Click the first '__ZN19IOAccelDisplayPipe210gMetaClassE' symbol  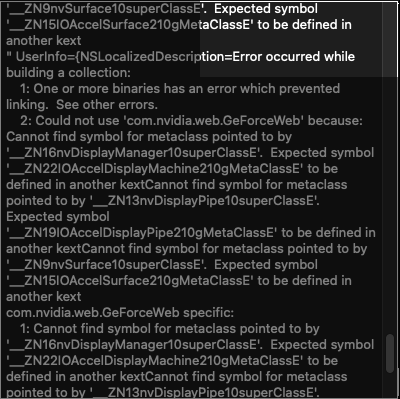click(x=142, y=233)
